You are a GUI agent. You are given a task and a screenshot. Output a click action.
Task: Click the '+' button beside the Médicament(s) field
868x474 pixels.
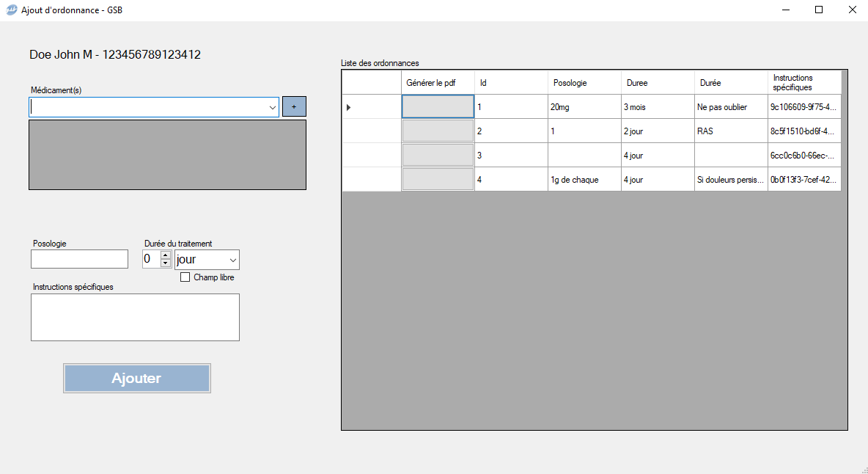pos(294,106)
